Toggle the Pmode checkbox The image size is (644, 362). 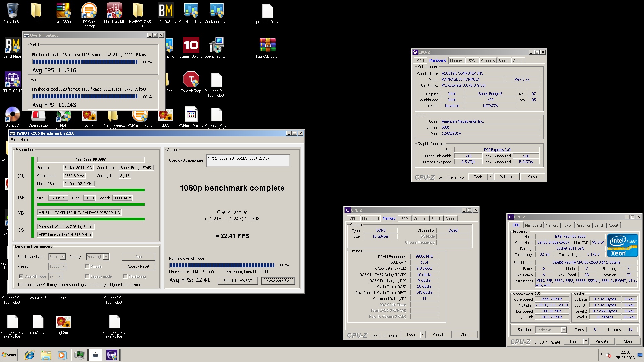pyautogui.click(x=87, y=266)
